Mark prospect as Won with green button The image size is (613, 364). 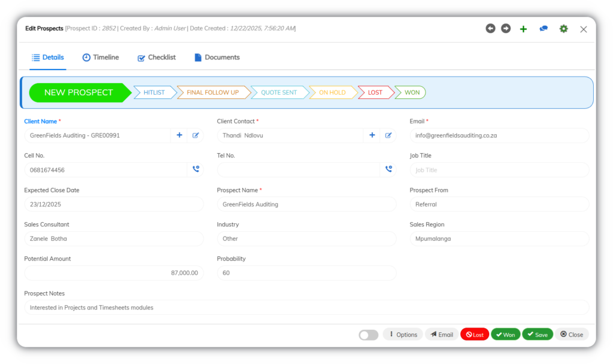tap(505, 335)
